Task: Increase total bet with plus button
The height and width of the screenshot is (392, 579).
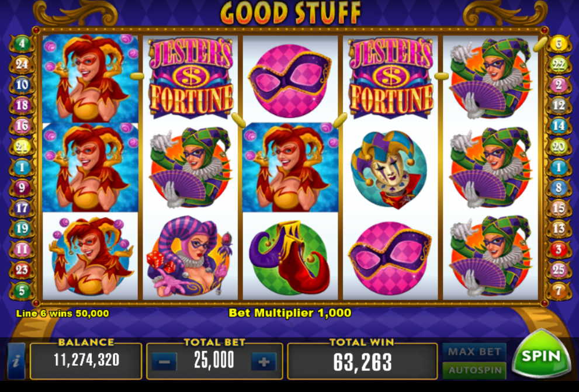Action: pyautogui.click(x=264, y=362)
